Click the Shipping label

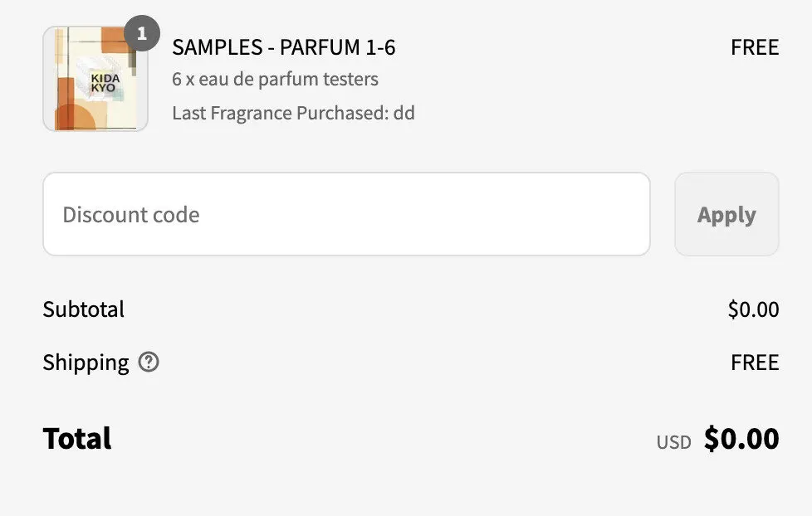(86, 363)
